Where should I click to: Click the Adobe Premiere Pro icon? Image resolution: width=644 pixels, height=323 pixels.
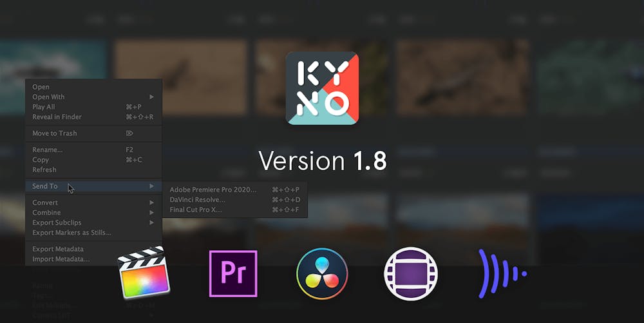tap(233, 273)
